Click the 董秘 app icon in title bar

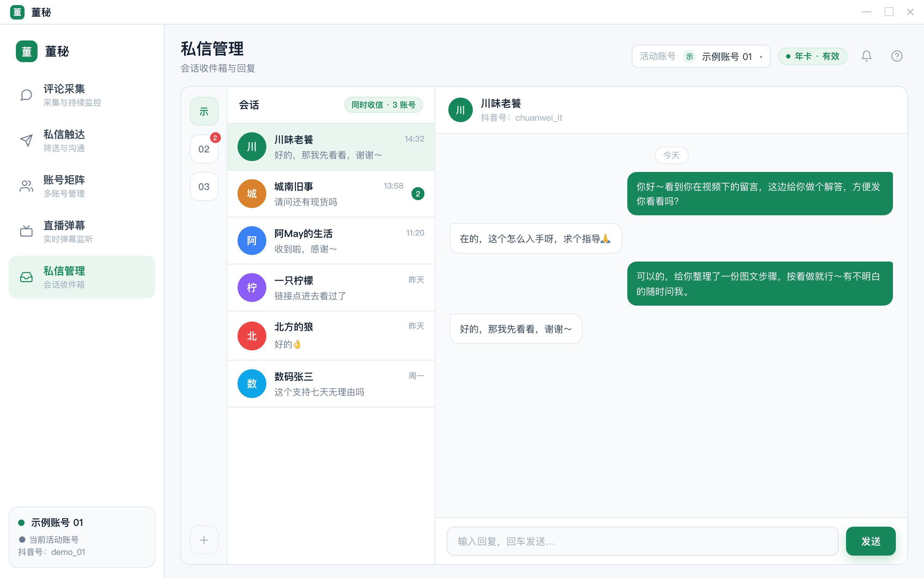pos(17,12)
